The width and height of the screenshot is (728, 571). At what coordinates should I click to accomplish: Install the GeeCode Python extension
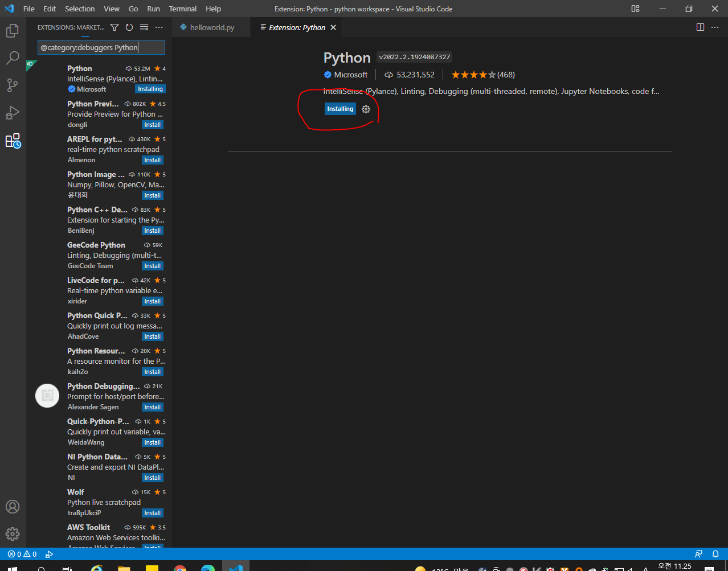point(153,266)
